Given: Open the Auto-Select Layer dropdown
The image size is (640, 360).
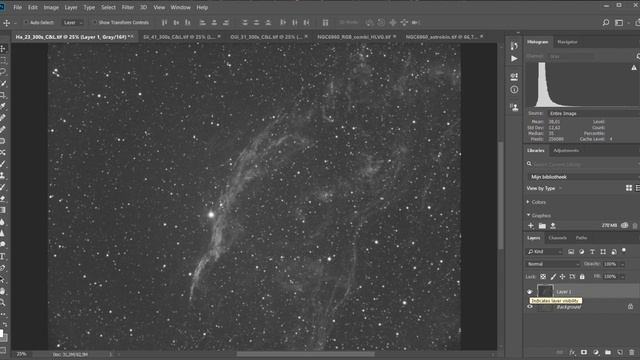Looking at the screenshot, I should pyautogui.click(x=73, y=22).
